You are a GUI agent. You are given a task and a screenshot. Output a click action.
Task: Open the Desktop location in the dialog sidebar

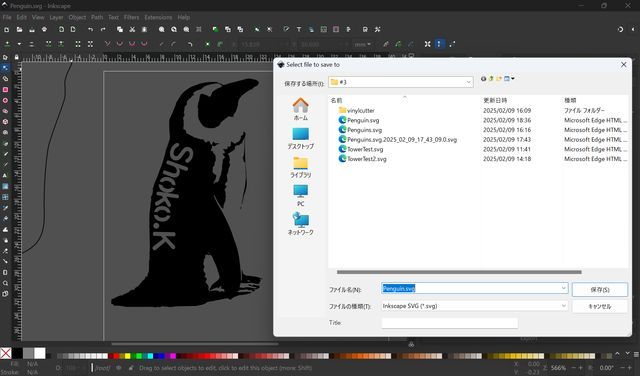click(300, 138)
